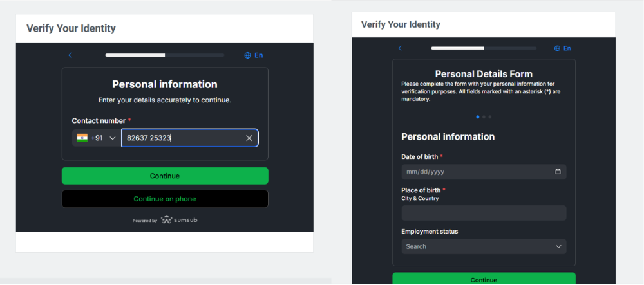Choose Continue on phone
Screen dimensions: 644x285
point(165,199)
